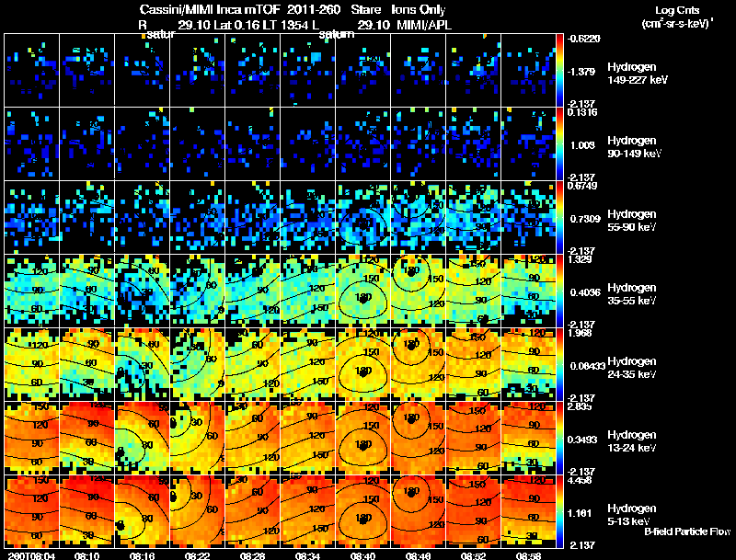Click the '08:28' time axis label

252,555
